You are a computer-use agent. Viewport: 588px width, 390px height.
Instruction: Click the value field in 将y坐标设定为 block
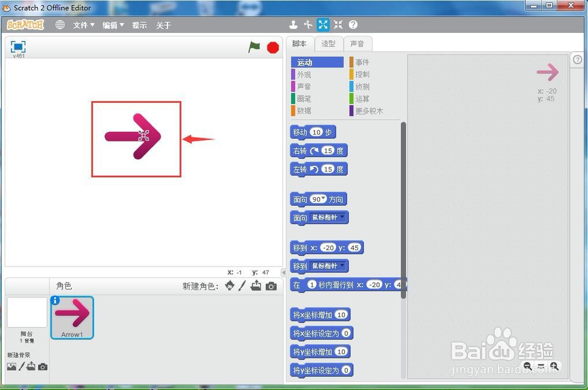346,370
